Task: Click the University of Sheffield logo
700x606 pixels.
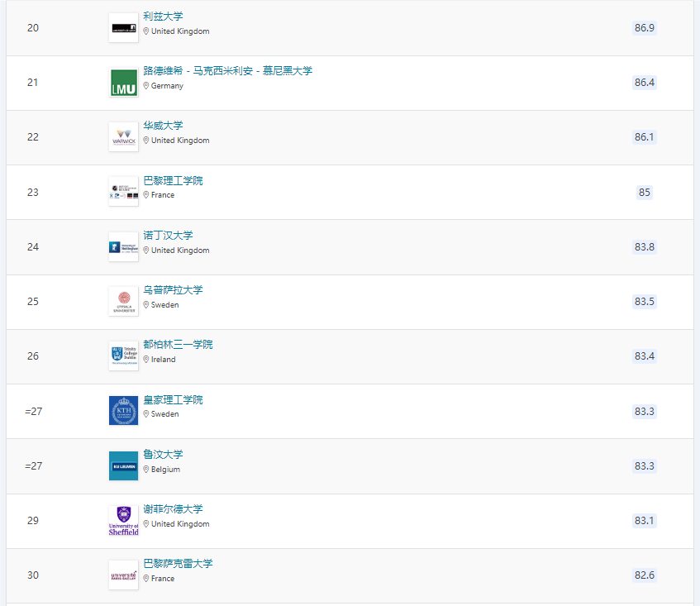Action: click(x=123, y=521)
